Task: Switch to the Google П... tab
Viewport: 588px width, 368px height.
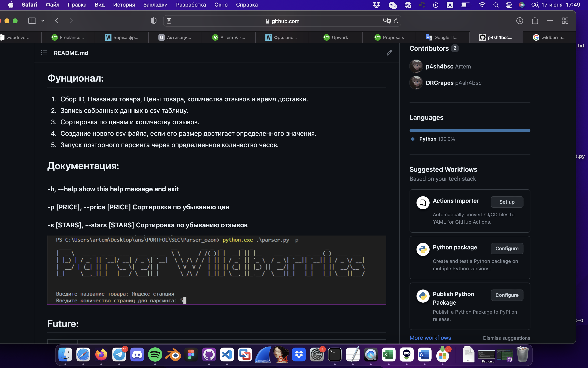Action: click(x=442, y=37)
